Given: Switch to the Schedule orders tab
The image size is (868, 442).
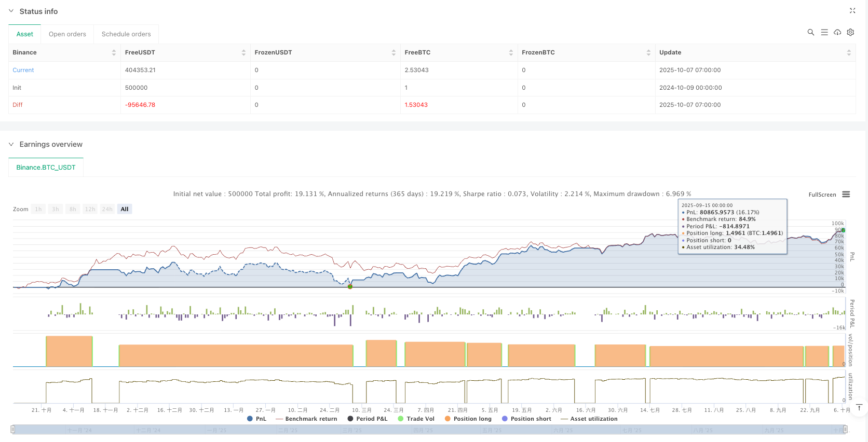Looking at the screenshot, I should click(126, 34).
